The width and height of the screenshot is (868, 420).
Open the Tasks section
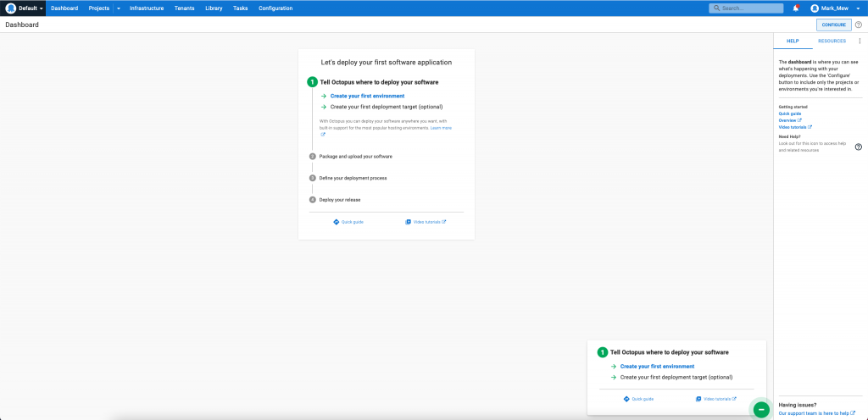point(240,8)
